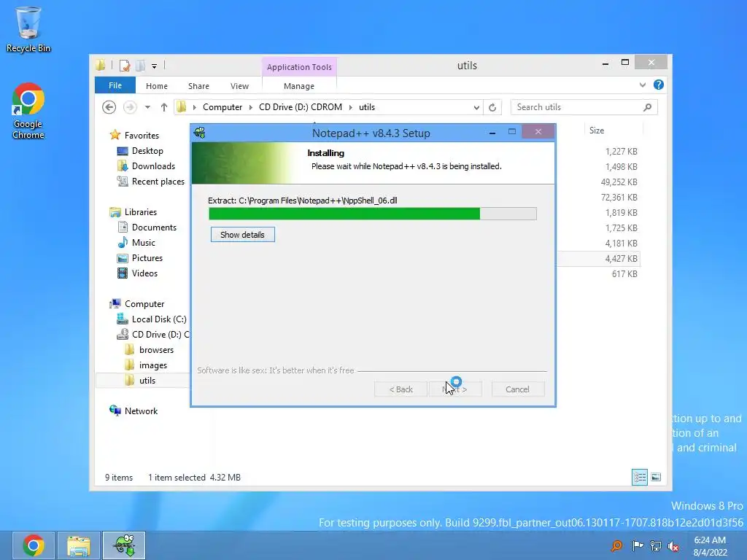
Task: Open recent locations dropdown arrow
Action: click(x=147, y=107)
